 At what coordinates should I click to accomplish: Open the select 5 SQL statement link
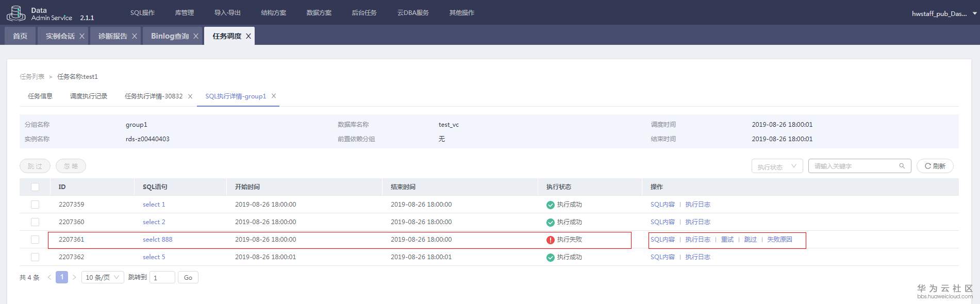pyautogui.click(x=154, y=257)
